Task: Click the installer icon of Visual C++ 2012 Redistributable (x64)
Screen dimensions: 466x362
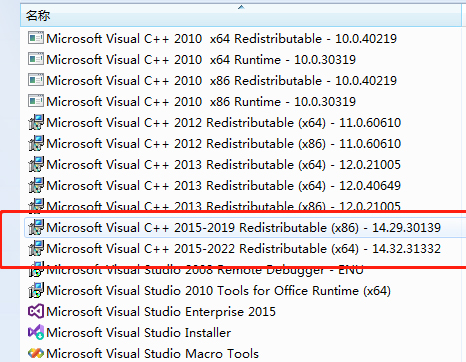Action: pyautogui.click(x=36, y=122)
